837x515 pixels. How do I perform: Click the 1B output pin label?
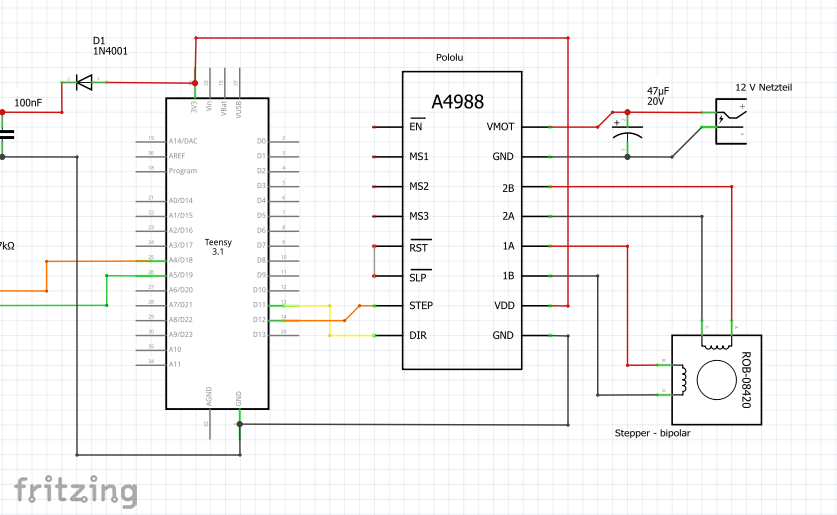click(x=508, y=276)
